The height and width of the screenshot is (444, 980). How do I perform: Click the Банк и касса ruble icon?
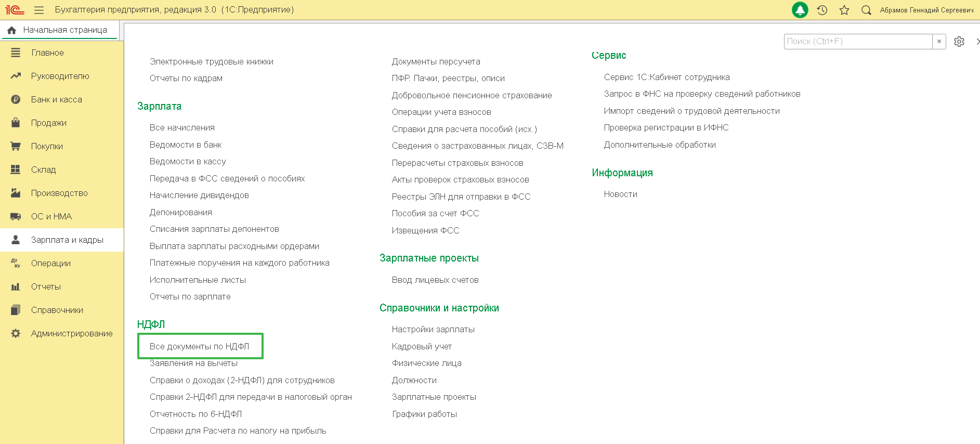coord(16,99)
